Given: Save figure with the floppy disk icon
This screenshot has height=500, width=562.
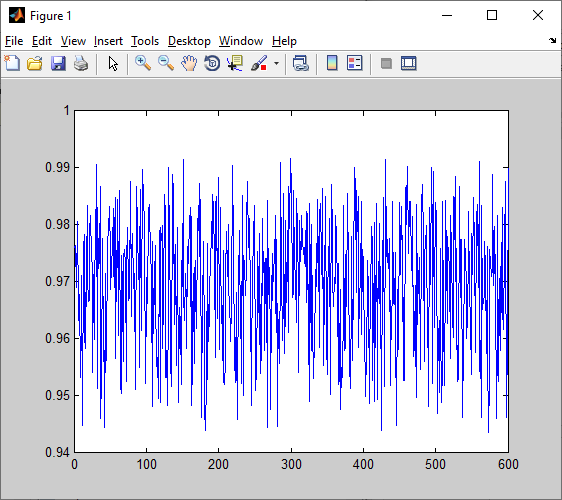Looking at the screenshot, I should pos(58,63).
